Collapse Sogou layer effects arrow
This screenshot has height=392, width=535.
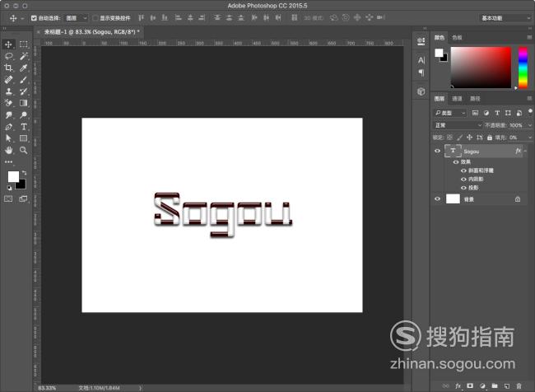coord(525,151)
